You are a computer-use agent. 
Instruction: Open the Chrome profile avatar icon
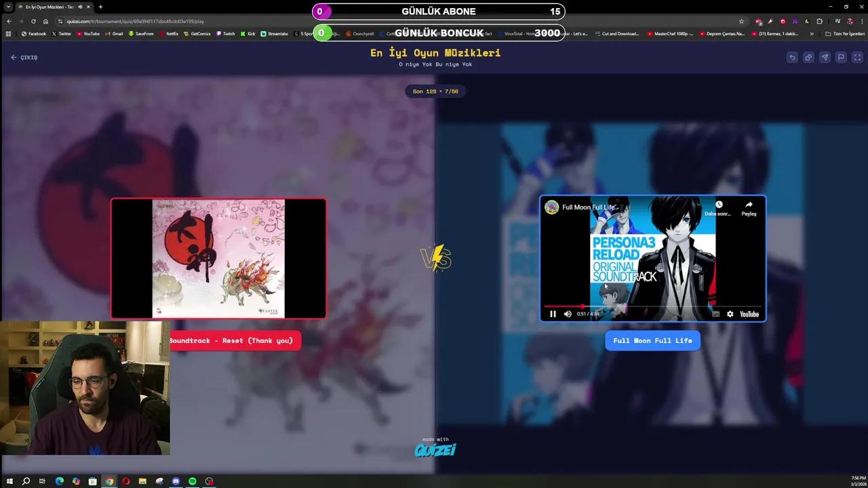coord(850,21)
